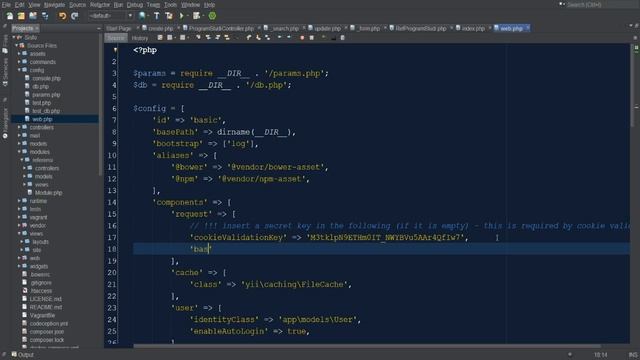640x360 pixels.
Task: Select params.php in project tree
Action: click(x=46, y=95)
